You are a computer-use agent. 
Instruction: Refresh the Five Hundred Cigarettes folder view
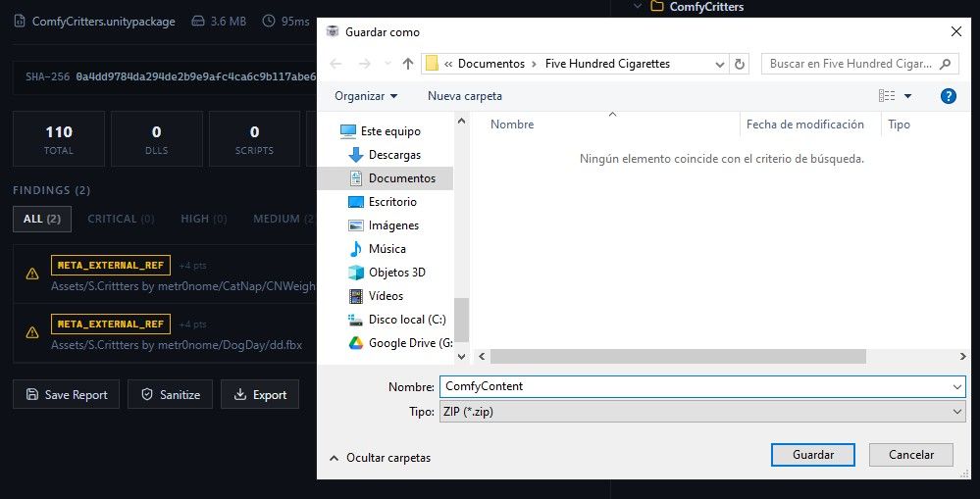click(740, 64)
